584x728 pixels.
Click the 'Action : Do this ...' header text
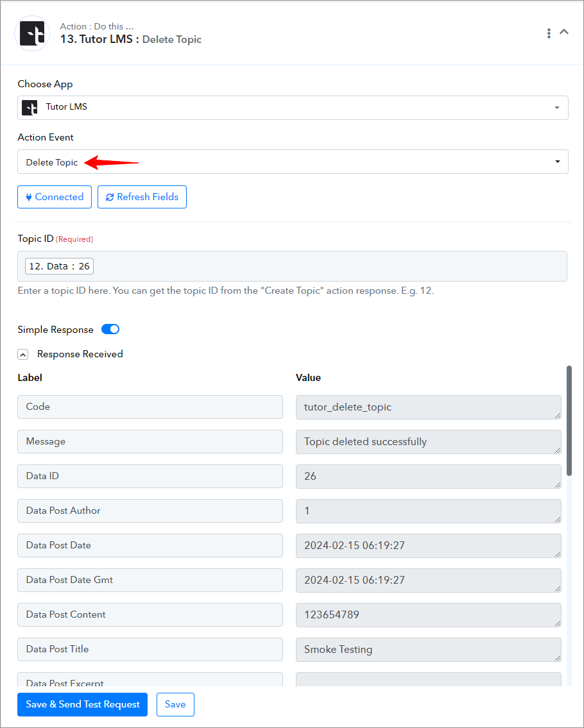(97, 26)
